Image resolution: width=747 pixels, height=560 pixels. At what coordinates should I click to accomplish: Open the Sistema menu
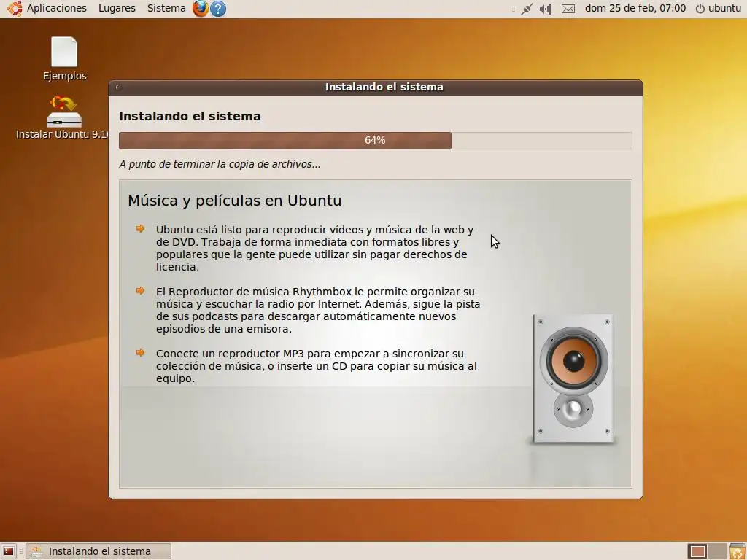point(166,8)
